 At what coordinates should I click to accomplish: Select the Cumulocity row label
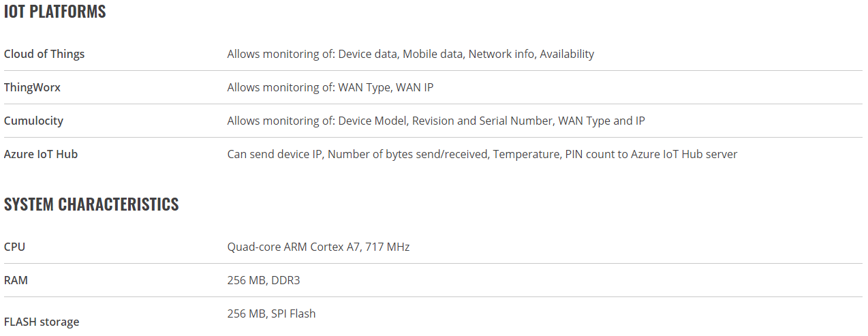click(x=33, y=121)
